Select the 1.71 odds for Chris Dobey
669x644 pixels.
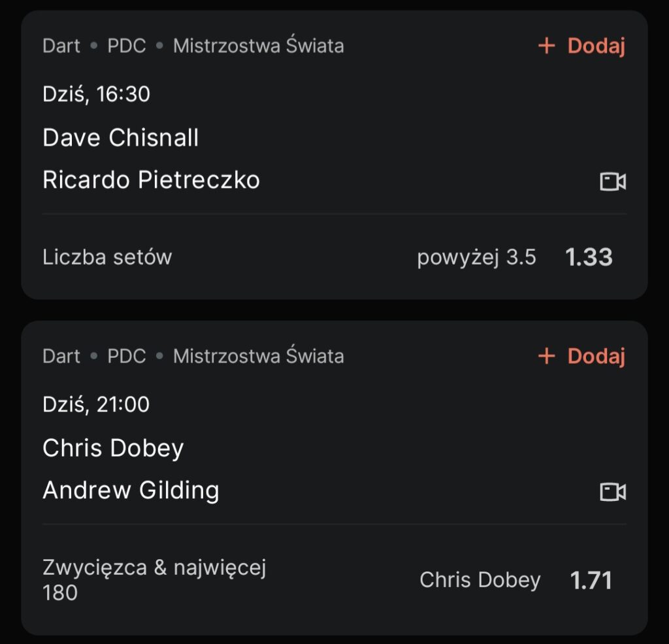coord(591,580)
